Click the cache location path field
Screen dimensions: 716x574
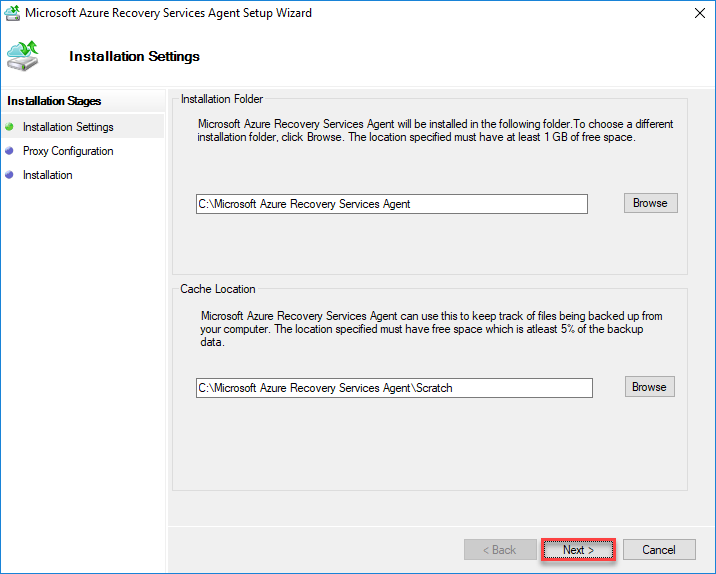[x=394, y=388]
